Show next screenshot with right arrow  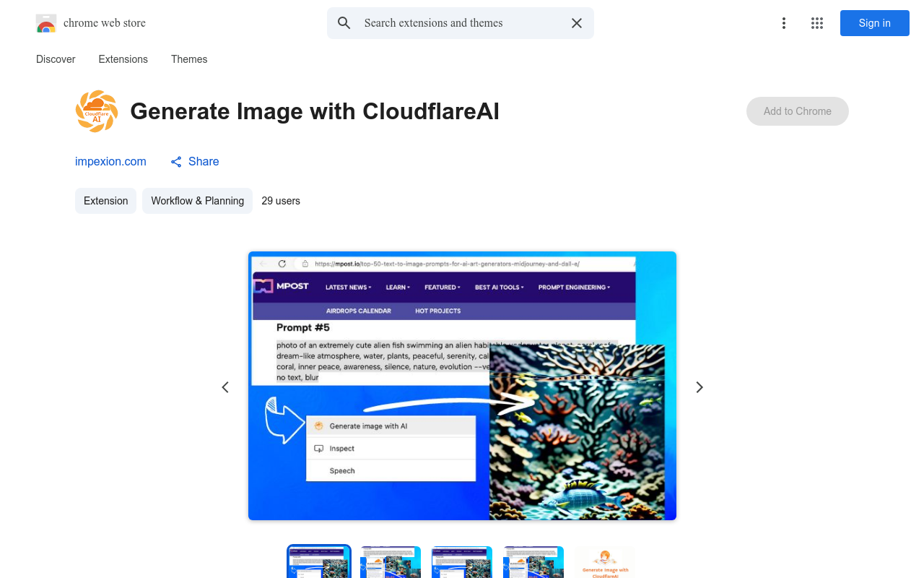click(x=699, y=387)
